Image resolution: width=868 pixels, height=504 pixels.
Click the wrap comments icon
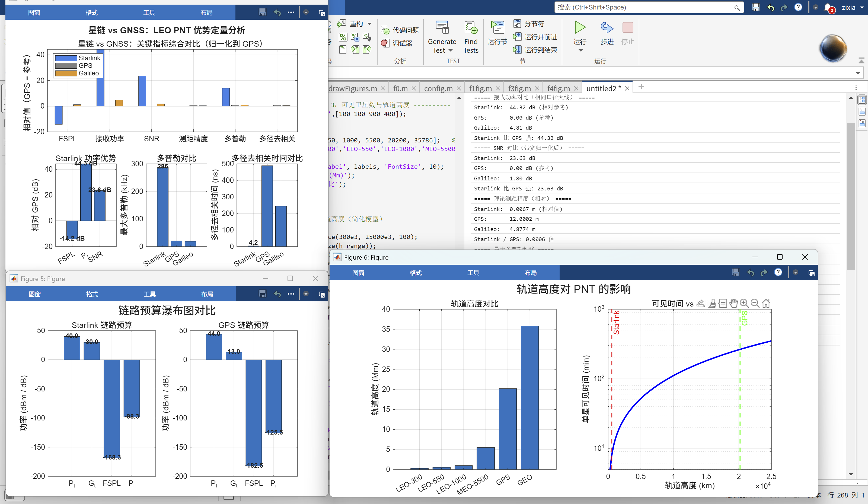pos(367,37)
